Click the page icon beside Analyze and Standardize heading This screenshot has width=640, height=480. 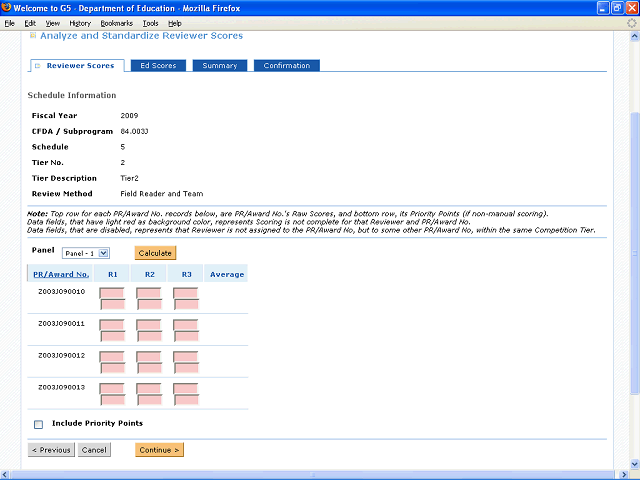pyautogui.click(x=33, y=36)
